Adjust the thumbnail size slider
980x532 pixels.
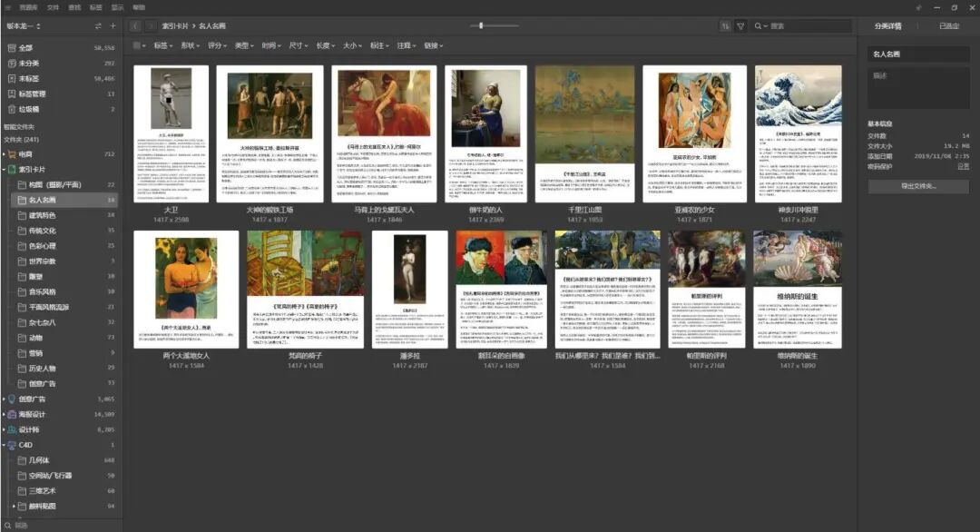[x=481, y=25]
